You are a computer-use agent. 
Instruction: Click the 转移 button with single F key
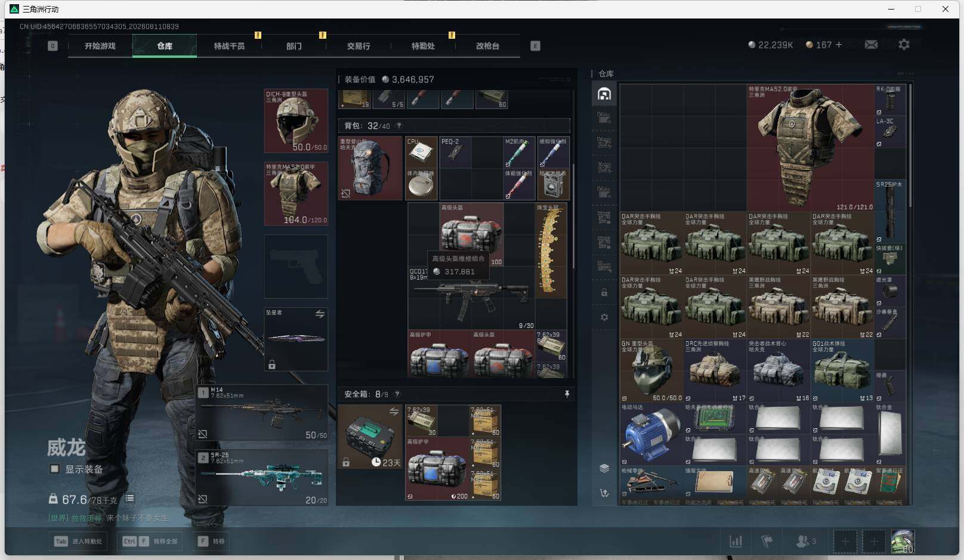click(212, 542)
